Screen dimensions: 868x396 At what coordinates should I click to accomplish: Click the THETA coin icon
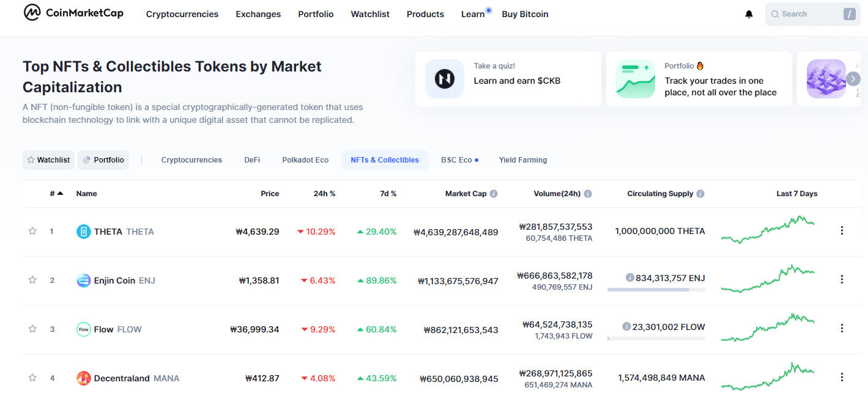[84, 232]
